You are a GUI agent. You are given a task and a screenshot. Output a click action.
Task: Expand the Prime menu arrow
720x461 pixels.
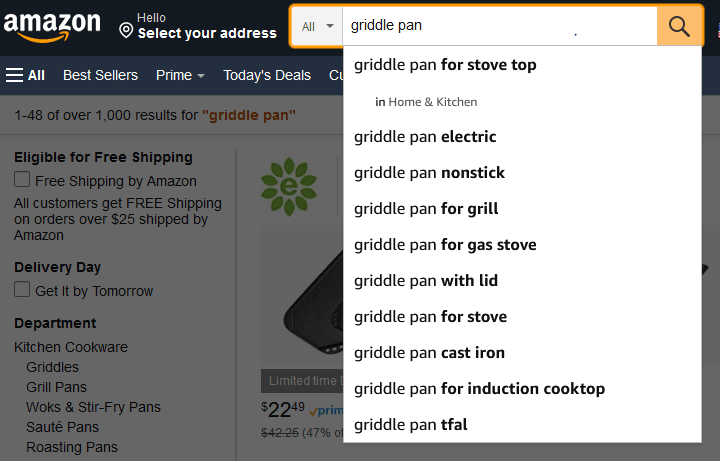point(201,76)
